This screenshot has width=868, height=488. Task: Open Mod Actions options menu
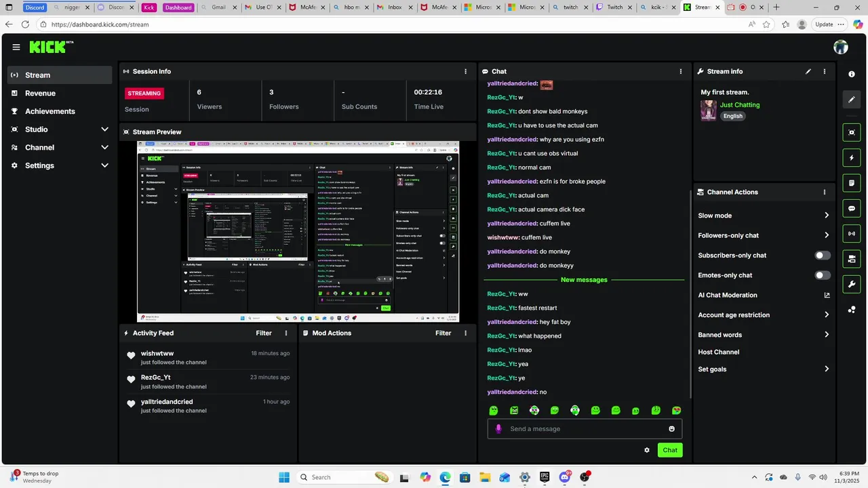[x=465, y=333]
